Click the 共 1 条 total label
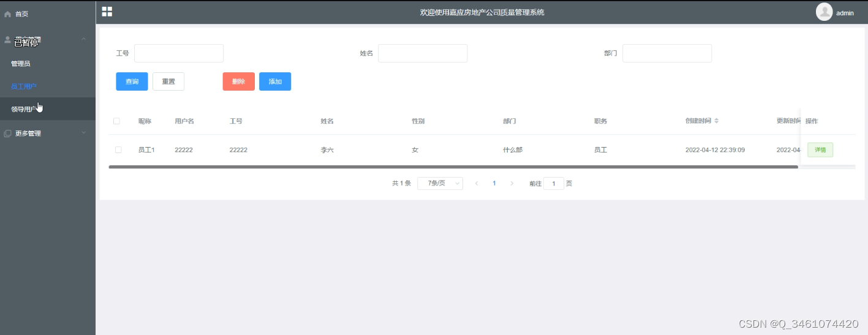This screenshot has height=335, width=868. [x=401, y=183]
